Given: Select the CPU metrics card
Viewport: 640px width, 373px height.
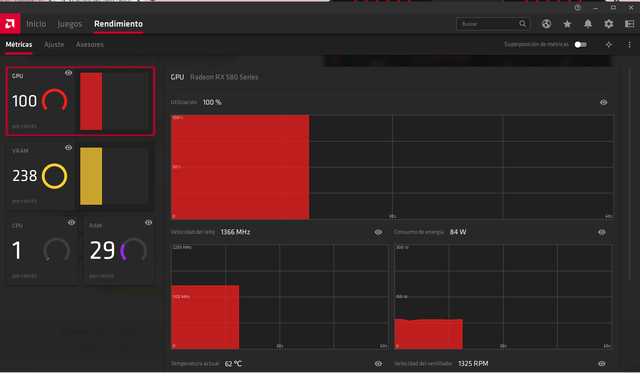Looking at the screenshot, I should (42, 251).
